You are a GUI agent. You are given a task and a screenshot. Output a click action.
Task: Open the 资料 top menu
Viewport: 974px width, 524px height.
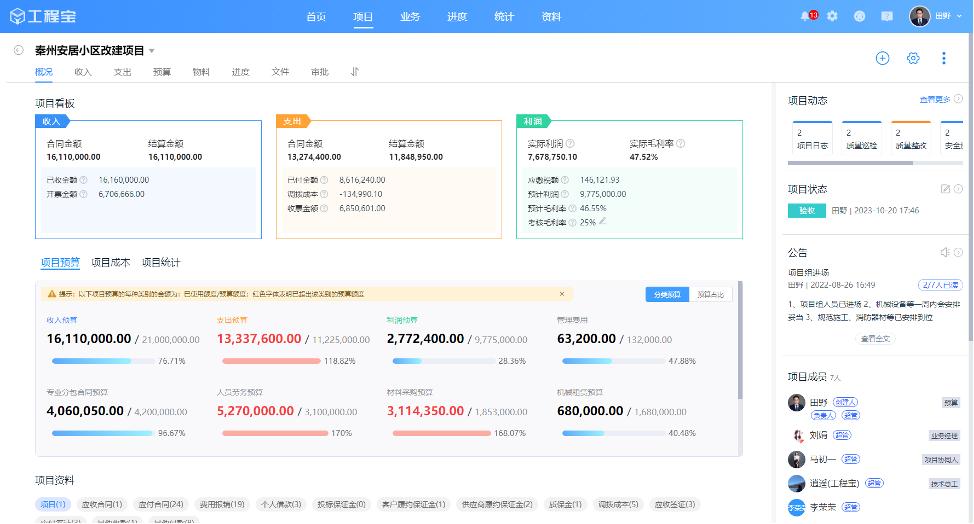click(x=552, y=17)
